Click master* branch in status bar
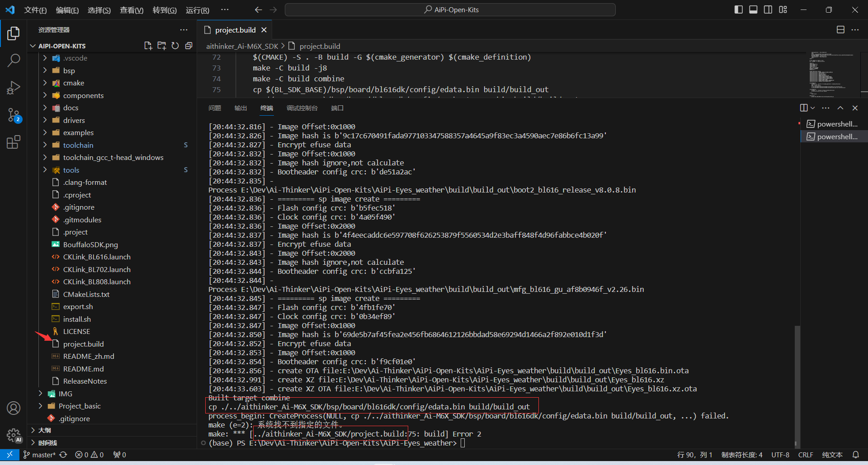This screenshot has height=465, width=868. [39, 455]
